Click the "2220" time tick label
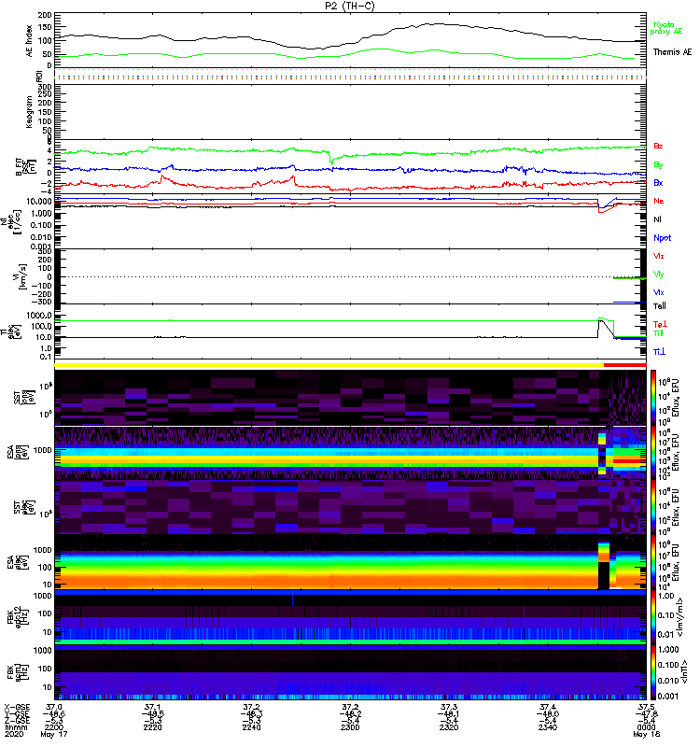Viewport: 700px width, 747px height. coord(153,727)
